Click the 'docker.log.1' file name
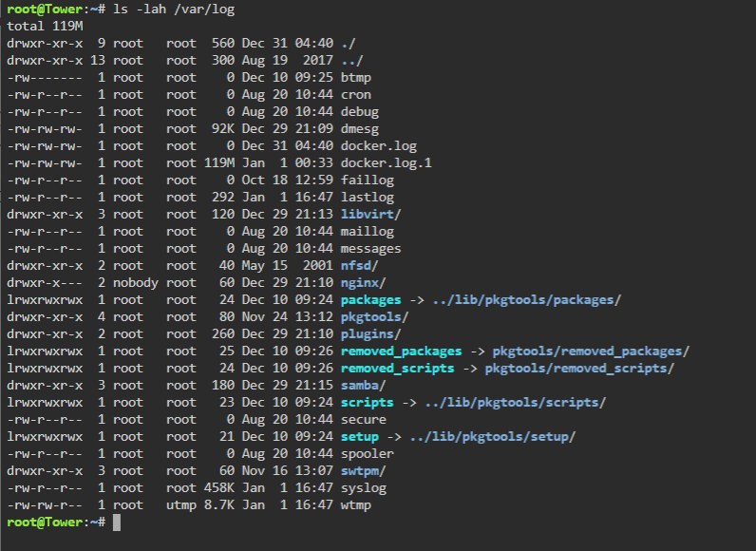This screenshot has width=756, height=551. (x=387, y=163)
